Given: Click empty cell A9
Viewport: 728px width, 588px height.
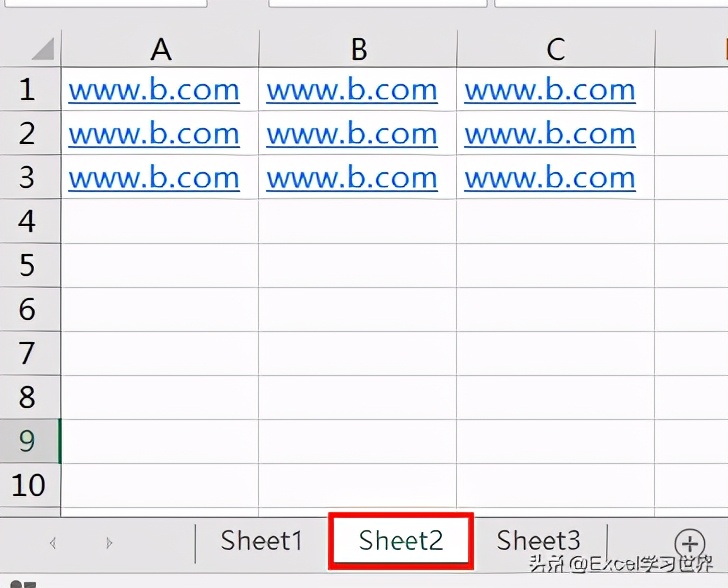Looking at the screenshot, I should click(160, 441).
